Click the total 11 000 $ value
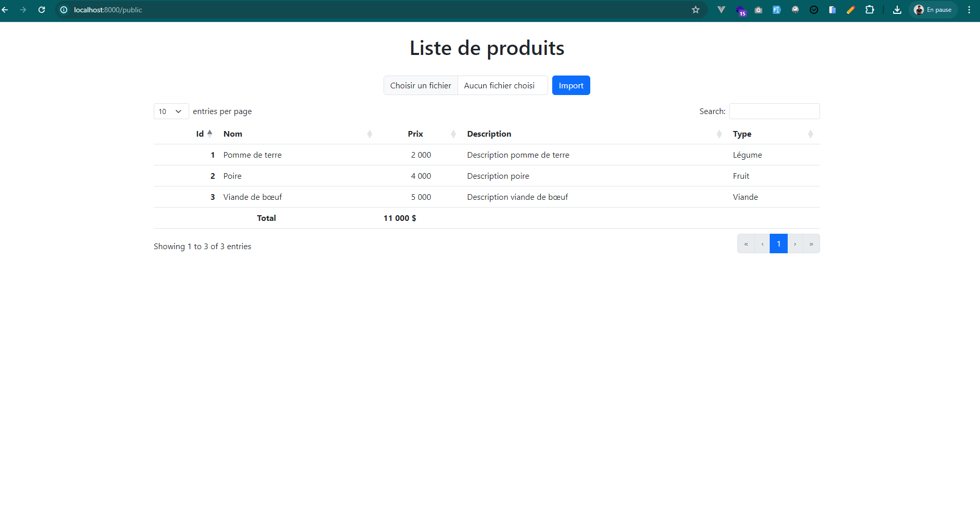 click(400, 218)
